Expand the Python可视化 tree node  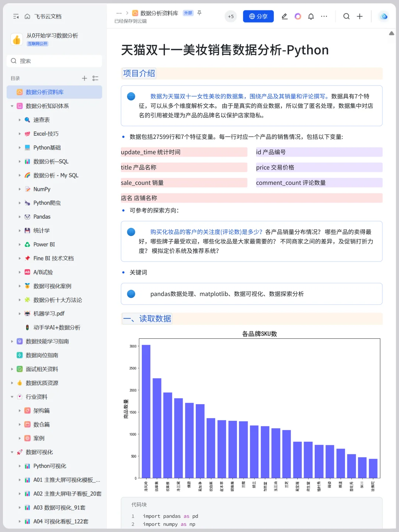coord(20,466)
